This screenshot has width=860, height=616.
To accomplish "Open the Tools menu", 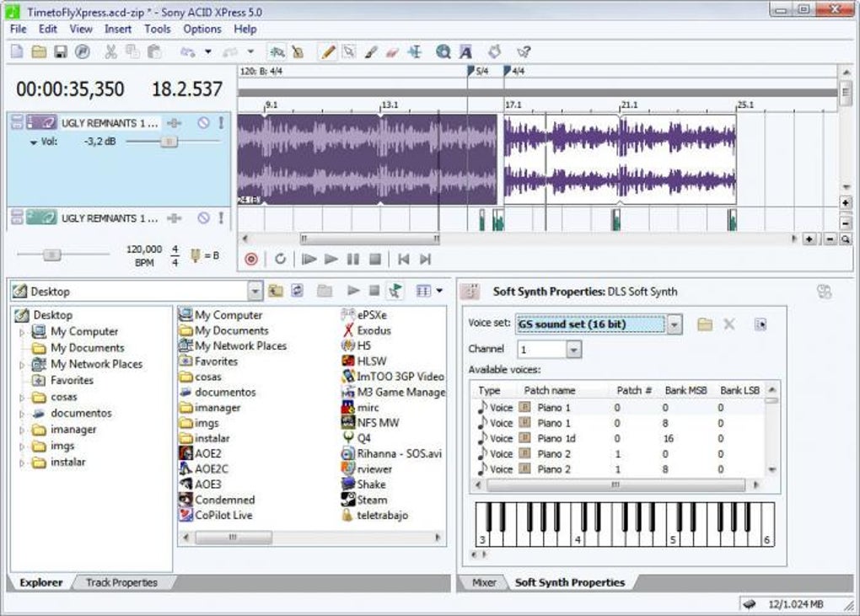I will click(x=157, y=29).
